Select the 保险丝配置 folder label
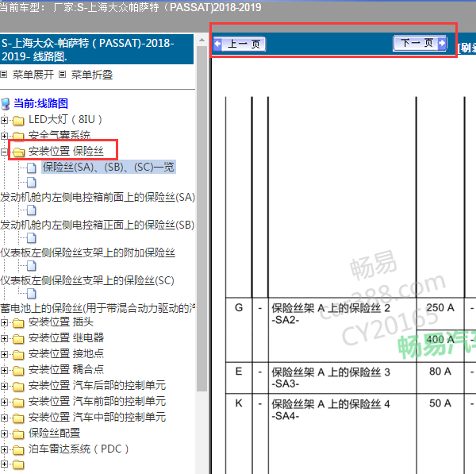 pyautogui.click(x=54, y=434)
